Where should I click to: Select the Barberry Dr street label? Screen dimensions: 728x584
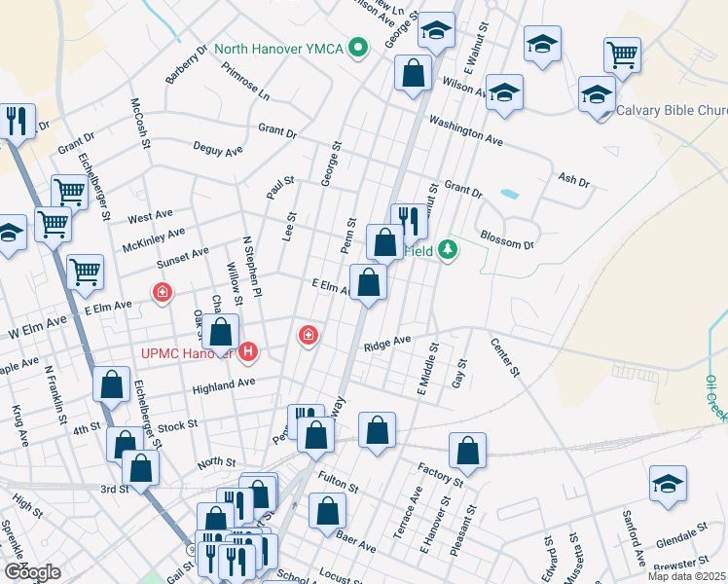(186, 64)
